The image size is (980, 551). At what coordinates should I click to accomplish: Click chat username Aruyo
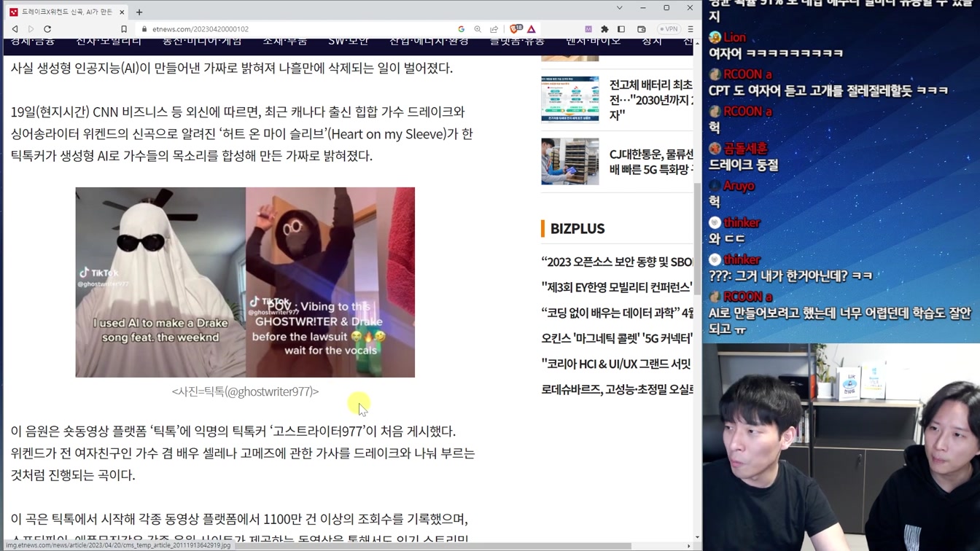739,186
